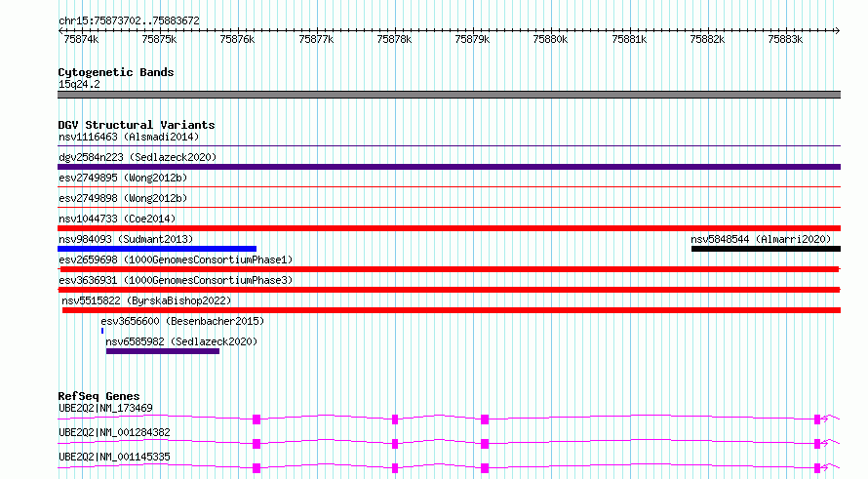Click the red nsv5515822 variant bar
Viewport: 868px width, 479px height.
(452, 310)
